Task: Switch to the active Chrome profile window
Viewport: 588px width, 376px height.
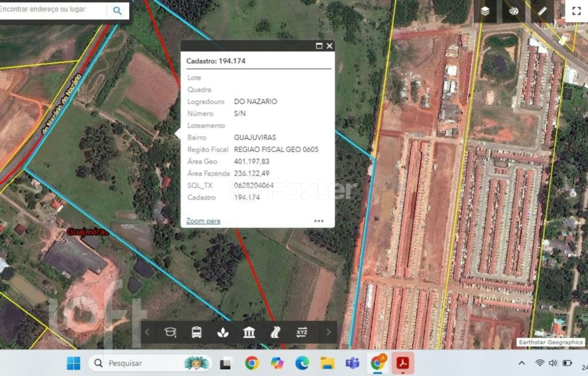Action: tap(378, 363)
